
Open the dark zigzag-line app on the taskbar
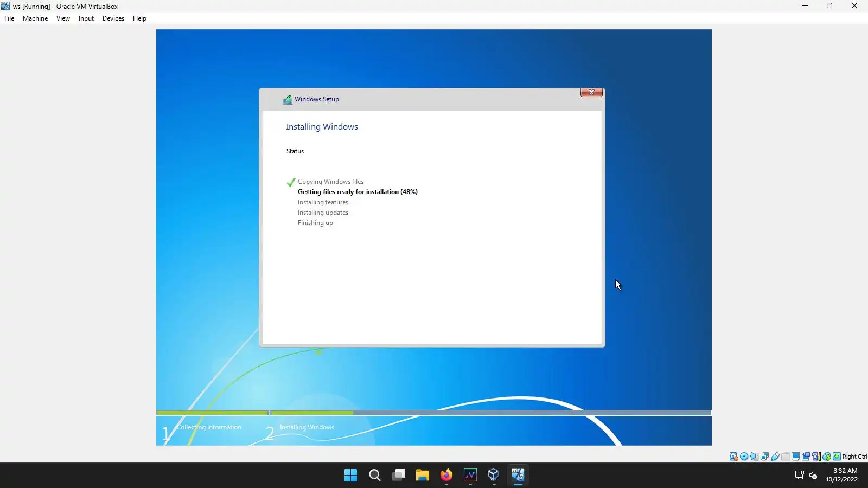pyautogui.click(x=470, y=476)
